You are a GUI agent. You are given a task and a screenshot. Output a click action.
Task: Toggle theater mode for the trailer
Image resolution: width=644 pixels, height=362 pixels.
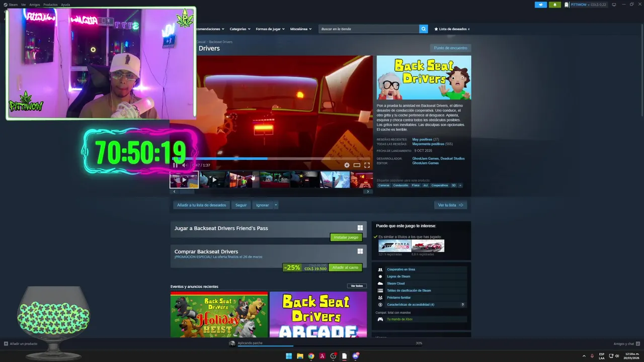pyautogui.click(x=357, y=165)
